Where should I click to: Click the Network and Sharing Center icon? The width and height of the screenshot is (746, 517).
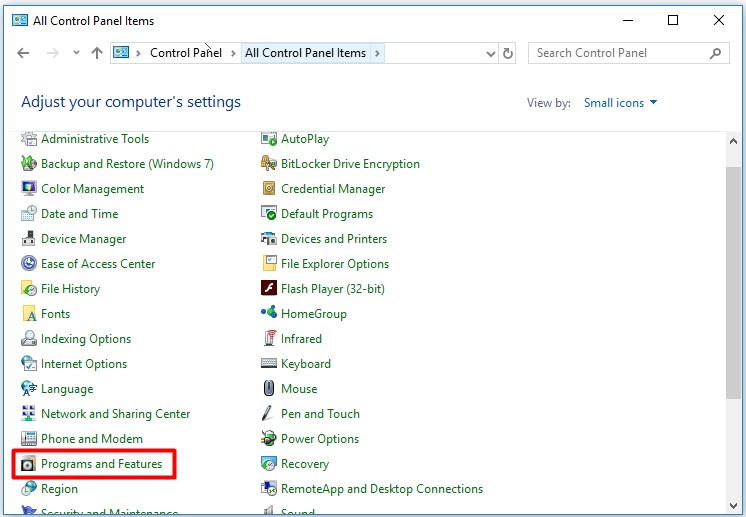(x=29, y=414)
